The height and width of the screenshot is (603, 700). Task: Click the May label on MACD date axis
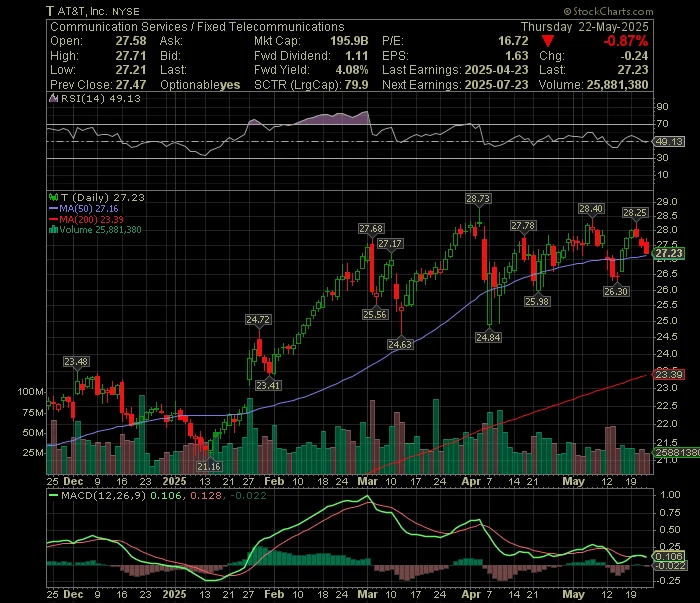coord(573,595)
